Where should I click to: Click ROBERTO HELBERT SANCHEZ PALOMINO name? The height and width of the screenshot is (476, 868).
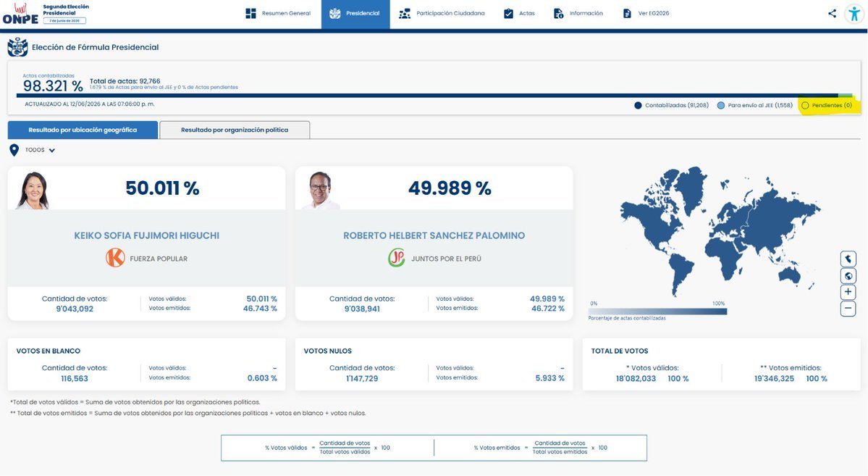(x=434, y=235)
